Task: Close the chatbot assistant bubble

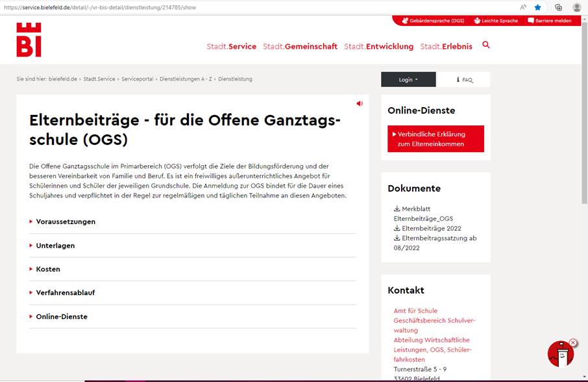Action: pyautogui.click(x=573, y=342)
